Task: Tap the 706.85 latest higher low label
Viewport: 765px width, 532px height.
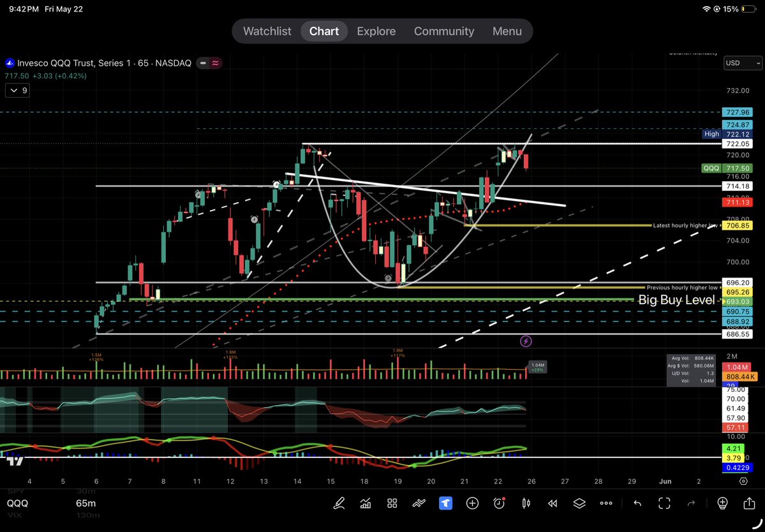Action: click(x=737, y=226)
